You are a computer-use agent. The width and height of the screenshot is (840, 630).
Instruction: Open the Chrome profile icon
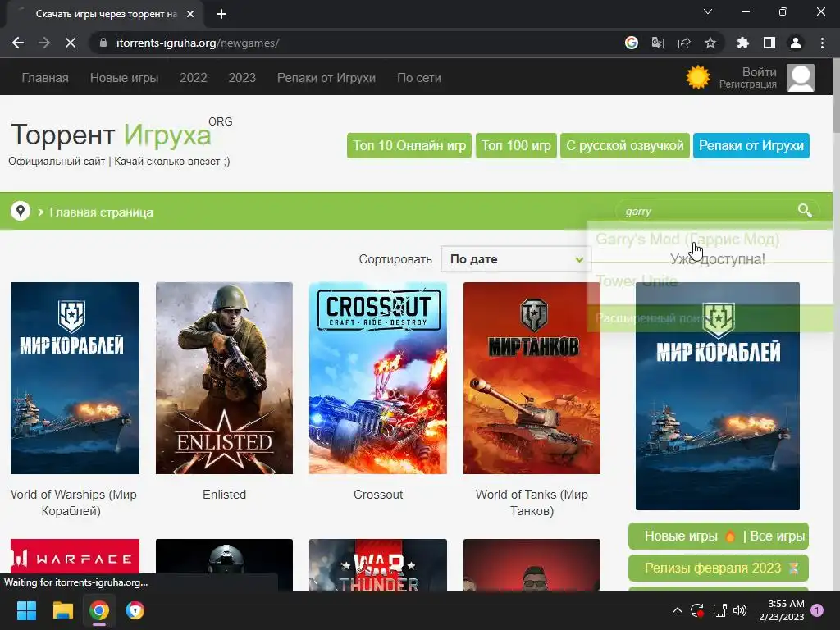(796, 43)
